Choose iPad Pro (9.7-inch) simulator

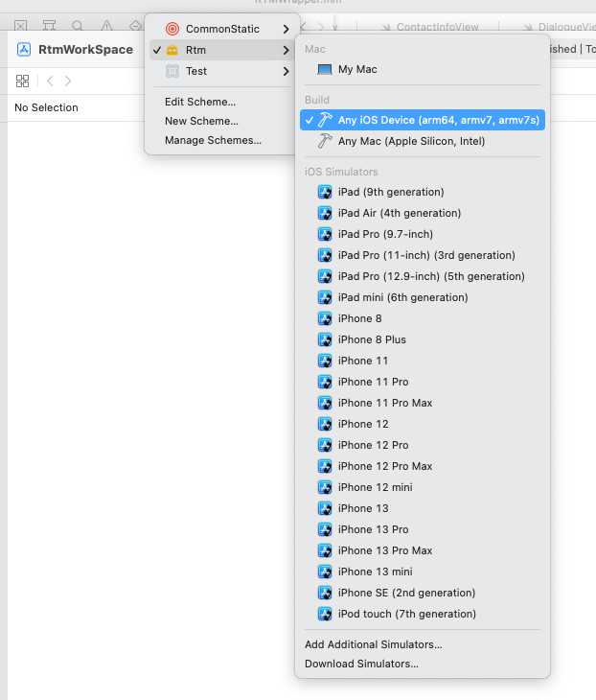click(422, 234)
